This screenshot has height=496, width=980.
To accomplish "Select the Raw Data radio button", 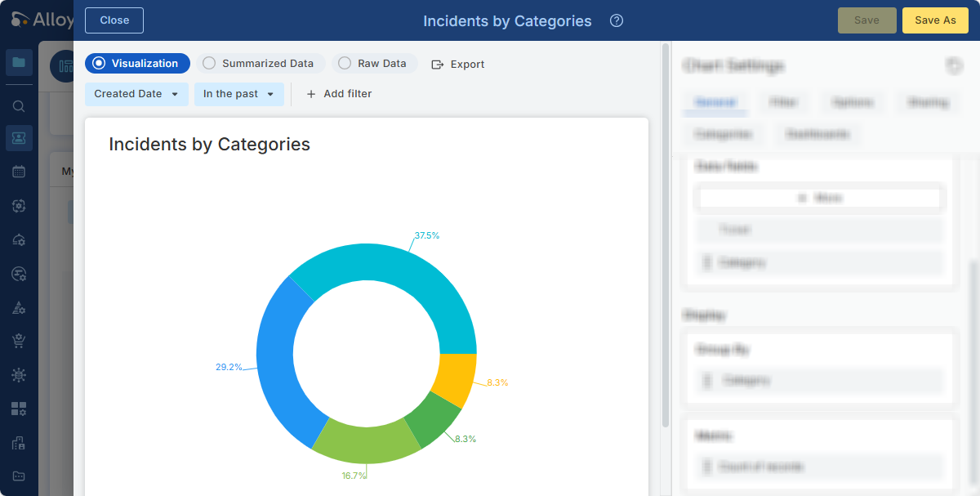I will pos(375,63).
